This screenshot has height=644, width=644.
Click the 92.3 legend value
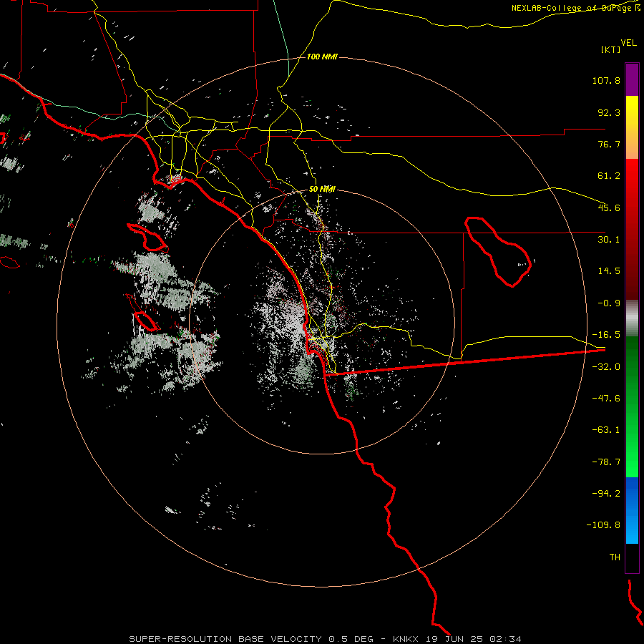click(x=609, y=112)
